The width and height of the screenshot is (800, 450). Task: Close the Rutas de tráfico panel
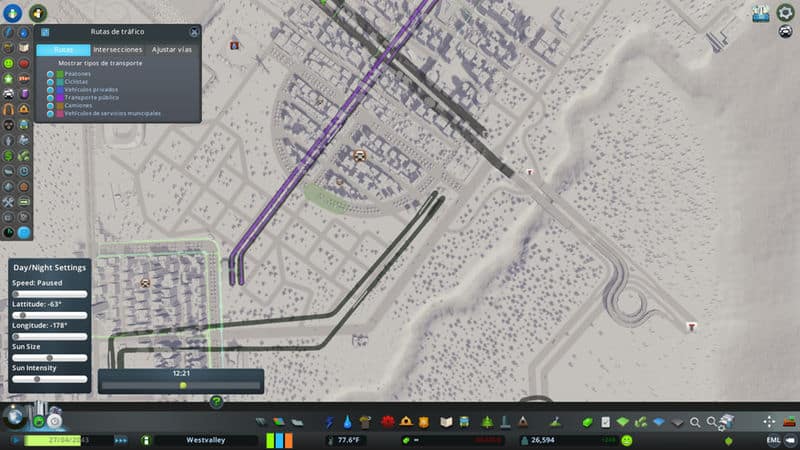tap(193, 32)
